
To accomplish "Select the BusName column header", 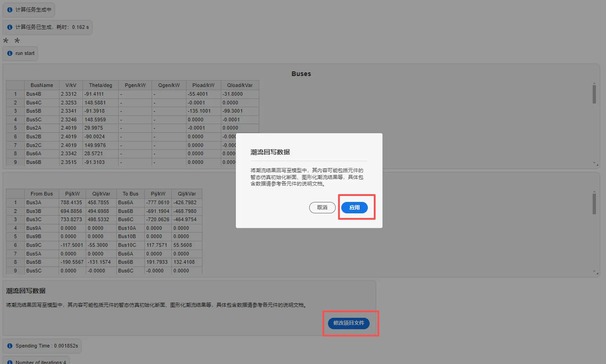I will (42, 85).
